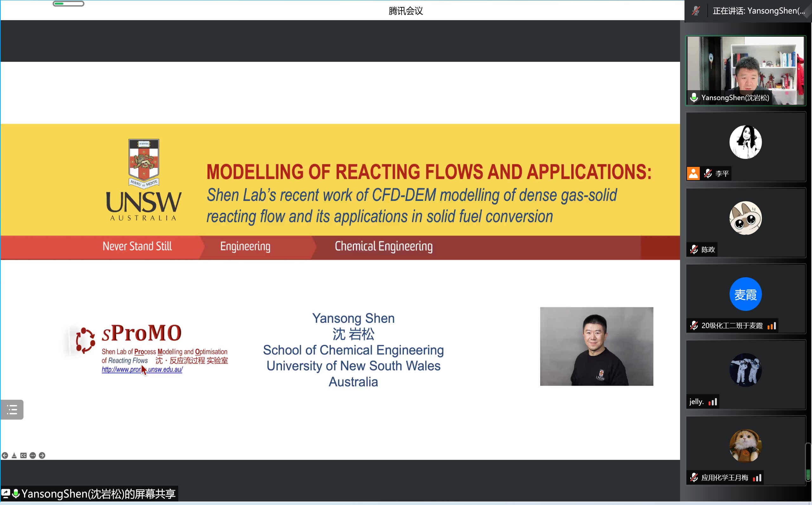Click the pointer tool icon in slideshow controls
This screenshot has width=812, height=505.
click(x=14, y=455)
